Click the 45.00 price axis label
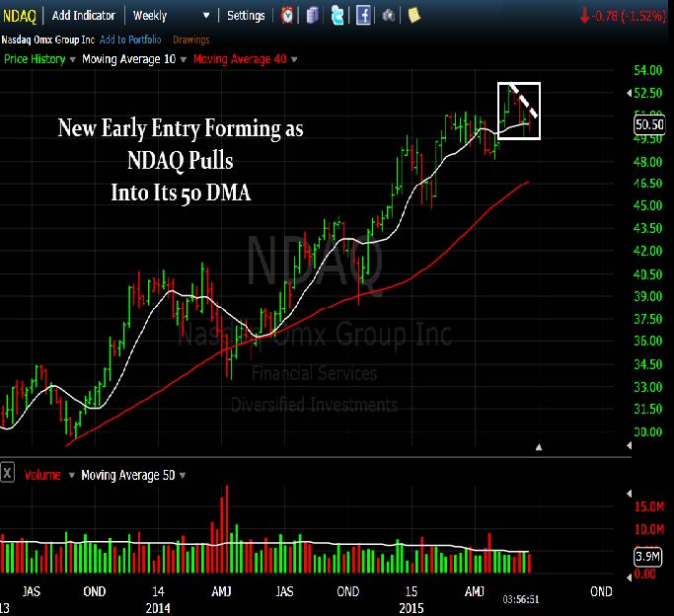This screenshot has width=674, height=616. click(648, 205)
